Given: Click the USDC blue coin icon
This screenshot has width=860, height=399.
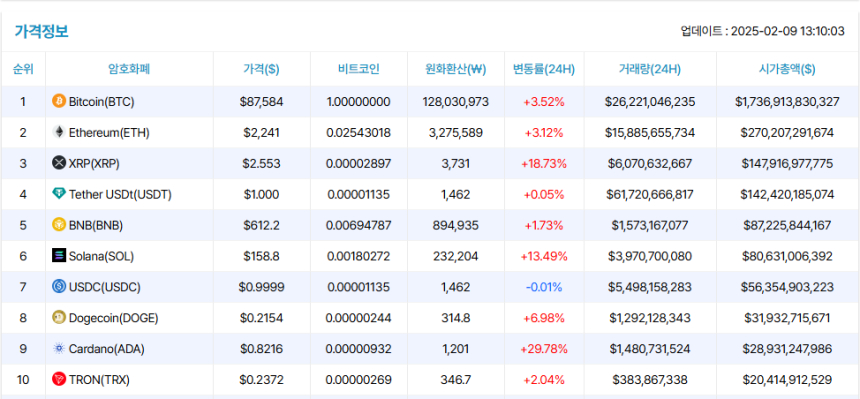Looking at the screenshot, I should [58, 286].
